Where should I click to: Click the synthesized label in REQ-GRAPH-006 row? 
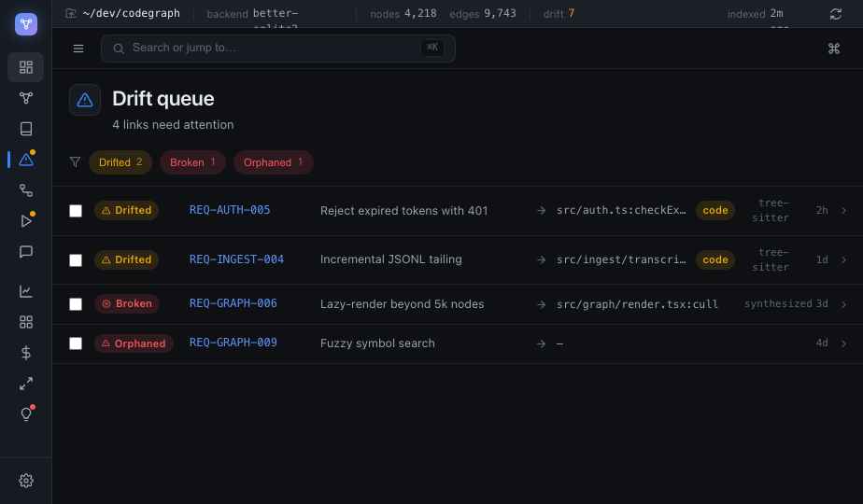(x=778, y=303)
